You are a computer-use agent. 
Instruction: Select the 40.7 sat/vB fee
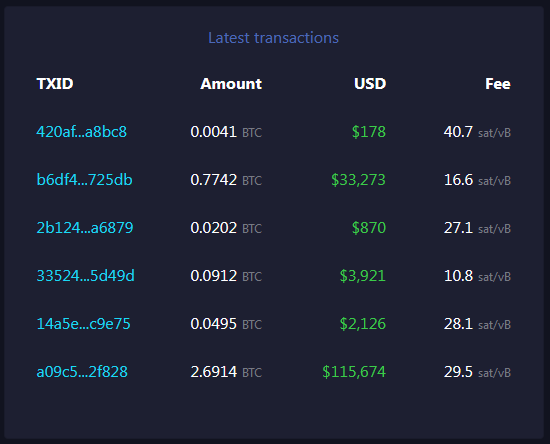[x=477, y=132]
